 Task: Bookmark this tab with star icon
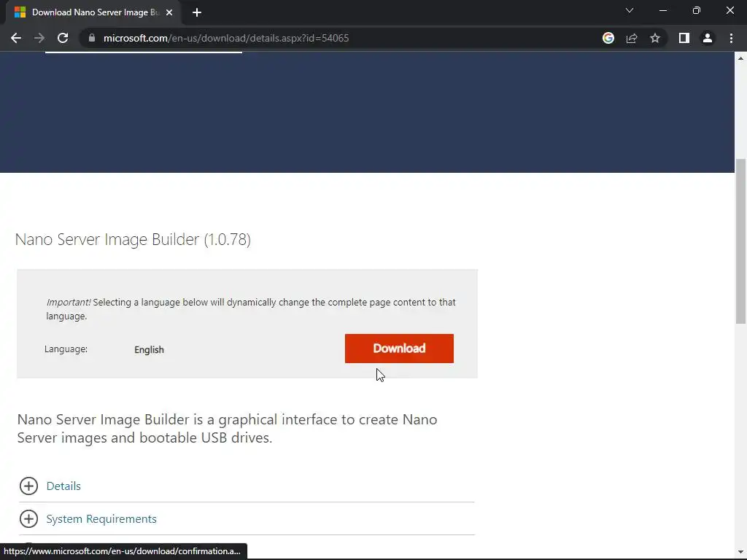point(655,38)
